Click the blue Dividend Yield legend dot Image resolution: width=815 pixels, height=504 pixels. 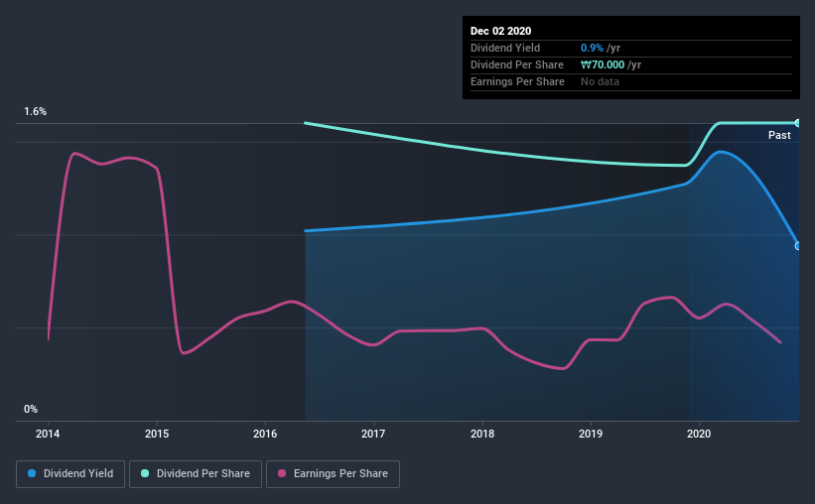32,473
